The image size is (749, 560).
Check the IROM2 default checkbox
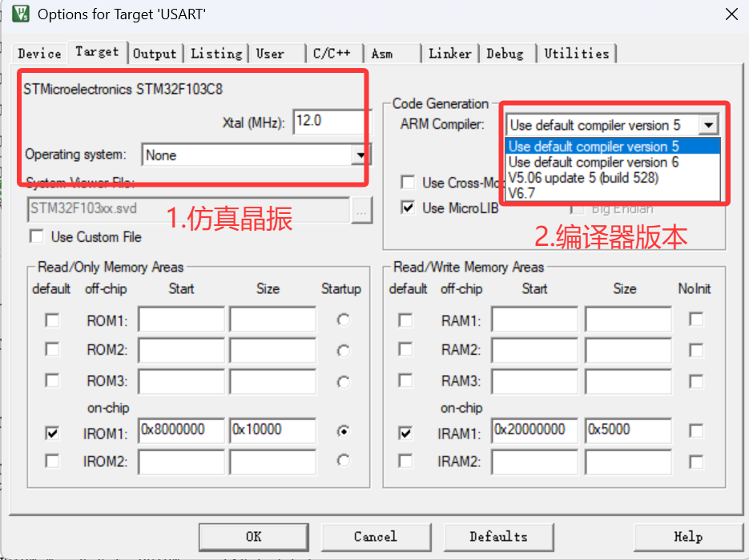(x=52, y=461)
